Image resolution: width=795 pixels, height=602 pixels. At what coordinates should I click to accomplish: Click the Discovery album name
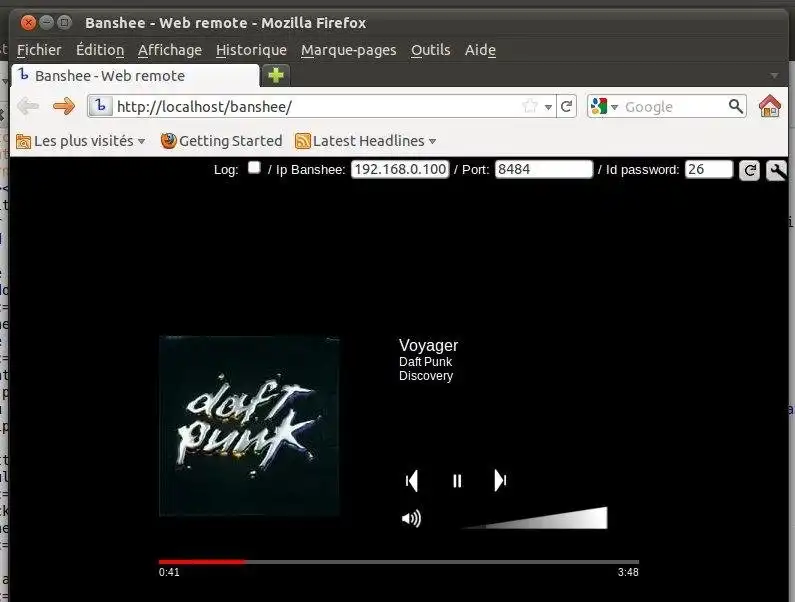426,376
